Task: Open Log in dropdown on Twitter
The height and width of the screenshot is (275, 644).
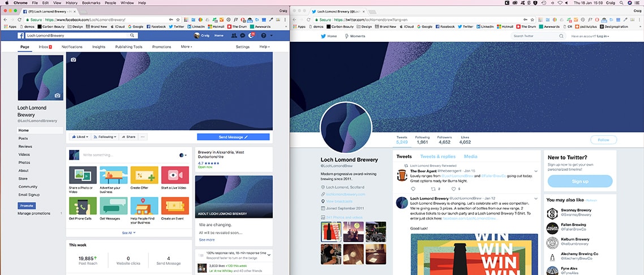Action: point(603,36)
